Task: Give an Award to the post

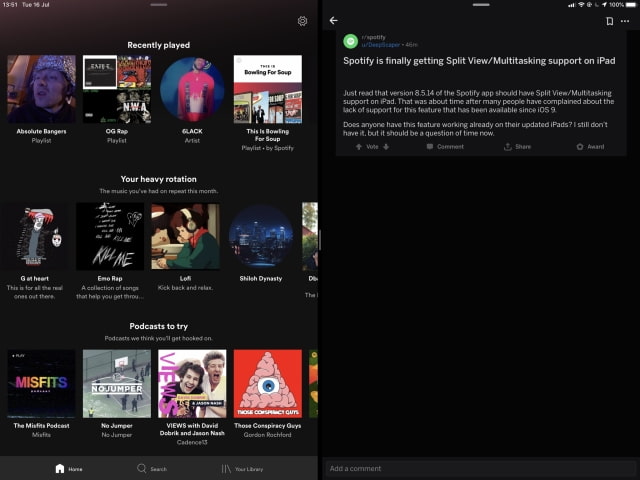Action: point(590,147)
